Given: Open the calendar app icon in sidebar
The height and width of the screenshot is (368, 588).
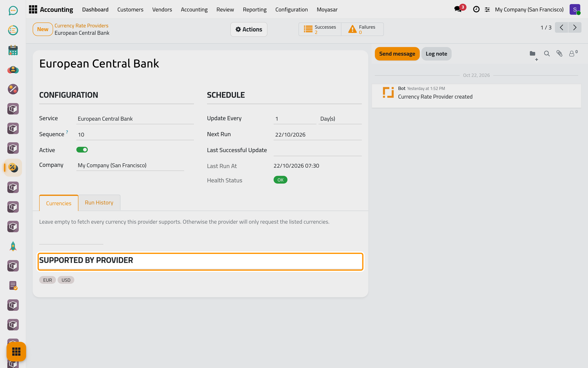Looking at the screenshot, I should coord(13,50).
